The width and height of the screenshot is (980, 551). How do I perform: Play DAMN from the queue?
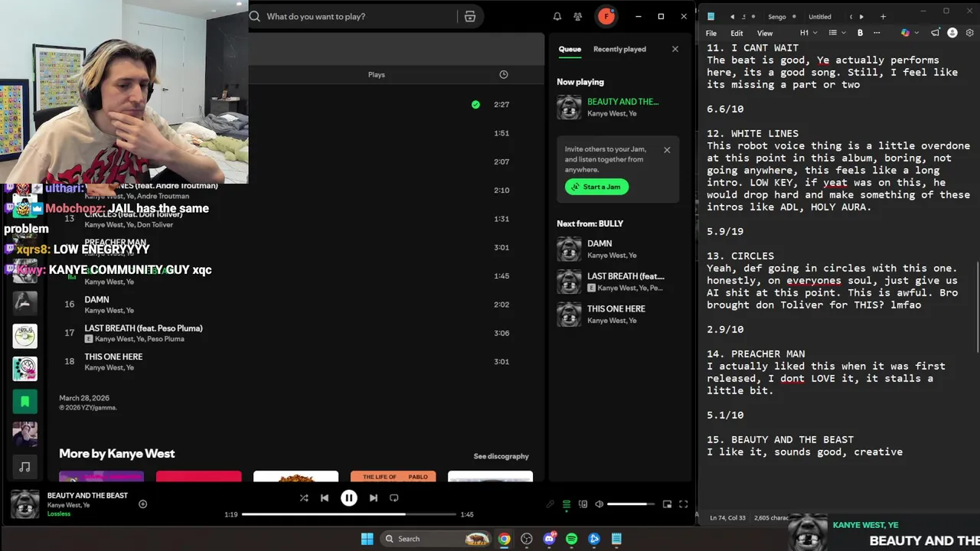[x=618, y=249]
